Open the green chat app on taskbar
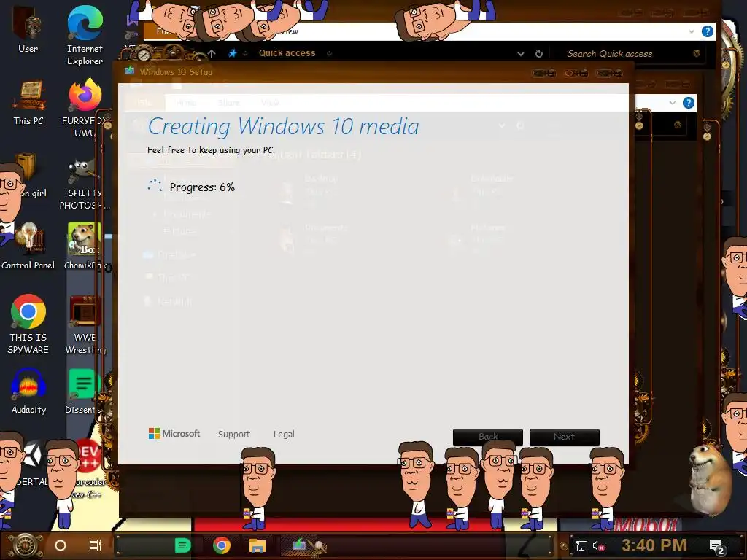Image resolution: width=747 pixels, height=560 pixels. [182, 545]
